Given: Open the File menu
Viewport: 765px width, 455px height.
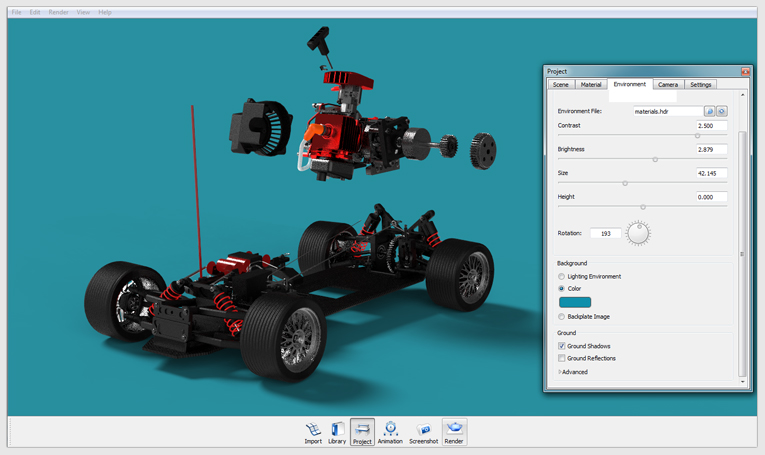Looking at the screenshot, I should coord(17,12).
